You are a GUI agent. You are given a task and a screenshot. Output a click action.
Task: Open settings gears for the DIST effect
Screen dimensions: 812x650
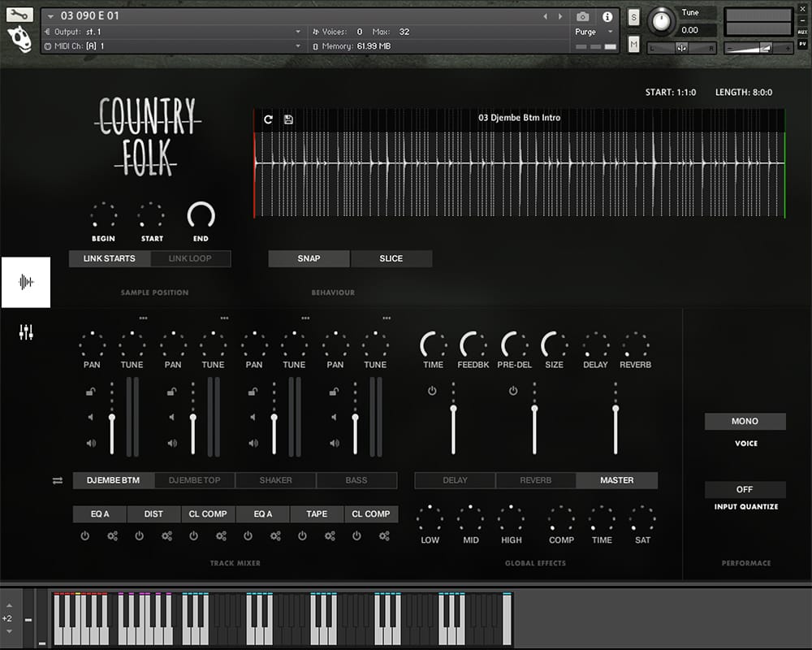[x=166, y=536]
